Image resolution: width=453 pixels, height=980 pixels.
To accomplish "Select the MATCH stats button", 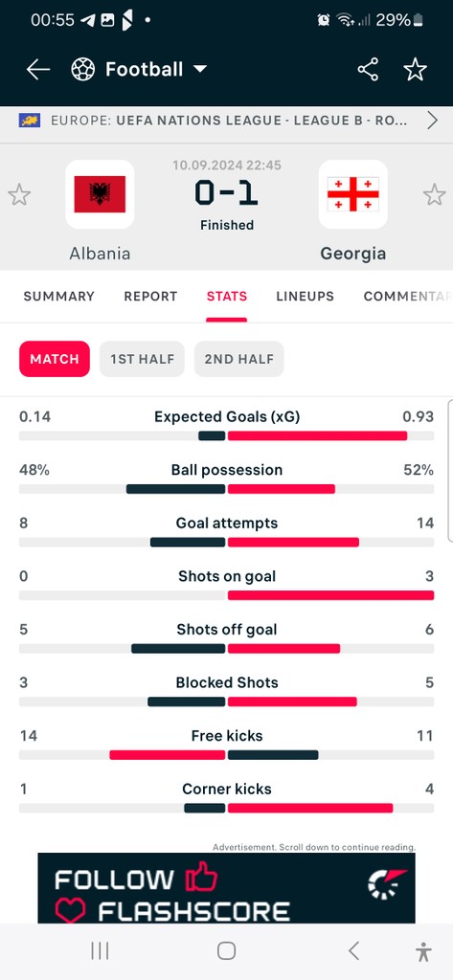I will click(x=55, y=359).
